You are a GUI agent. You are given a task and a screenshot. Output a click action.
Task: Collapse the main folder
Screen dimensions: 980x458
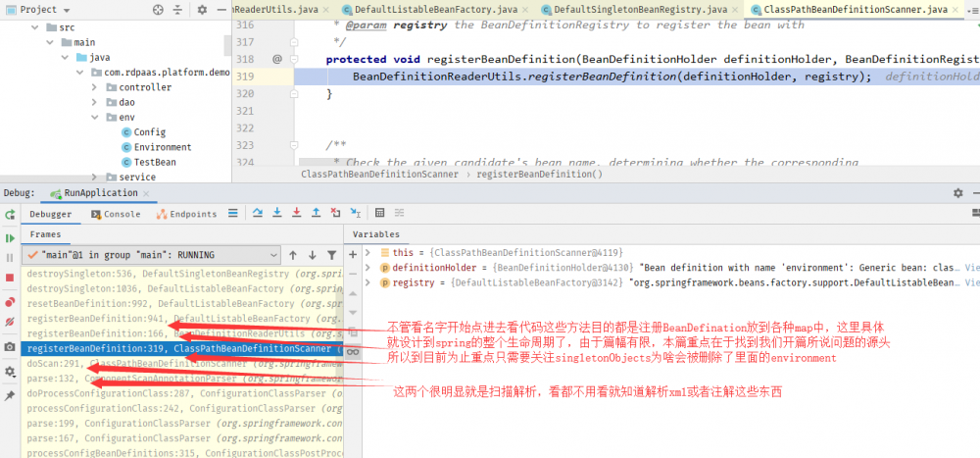tap(51, 42)
